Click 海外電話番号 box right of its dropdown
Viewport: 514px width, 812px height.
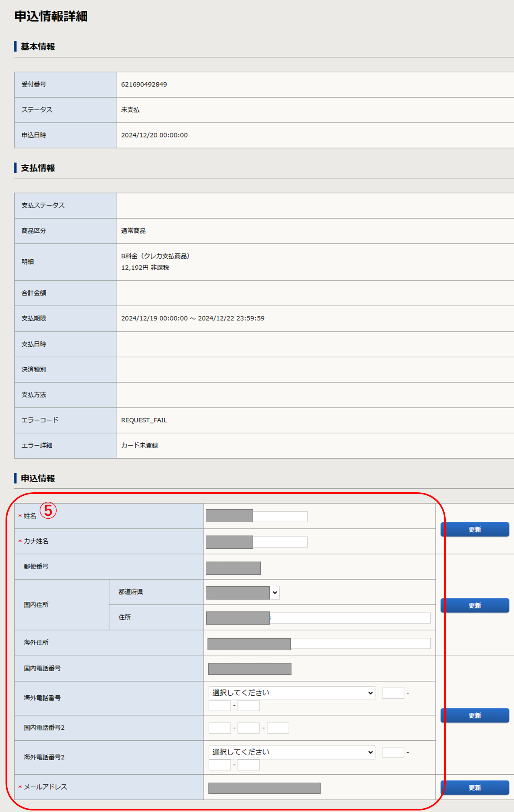pos(393,693)
